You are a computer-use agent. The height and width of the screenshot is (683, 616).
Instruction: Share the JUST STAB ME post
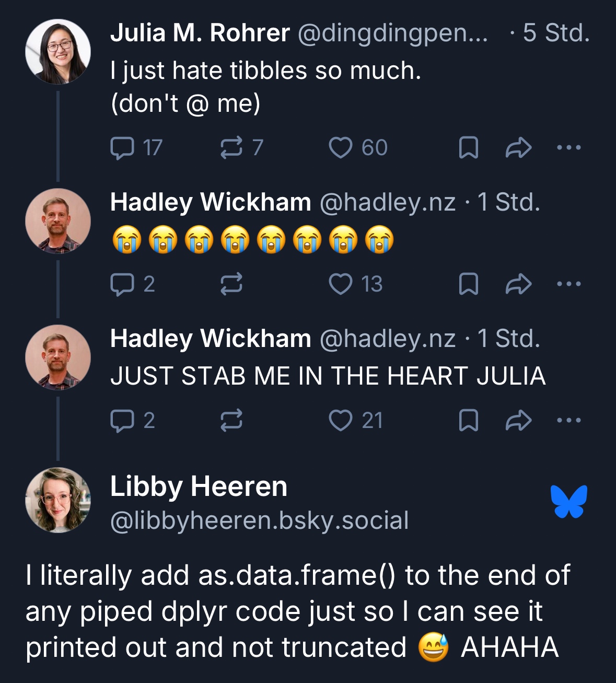(x=518, y=421)
